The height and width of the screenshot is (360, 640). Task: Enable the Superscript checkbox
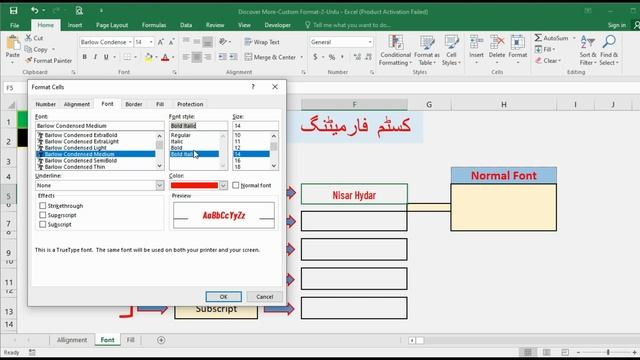point(42,215)
